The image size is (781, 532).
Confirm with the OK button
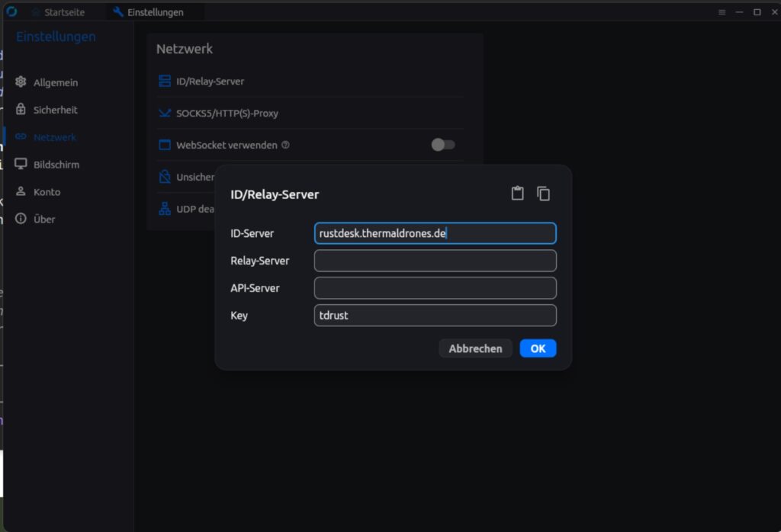click(538, 348)
